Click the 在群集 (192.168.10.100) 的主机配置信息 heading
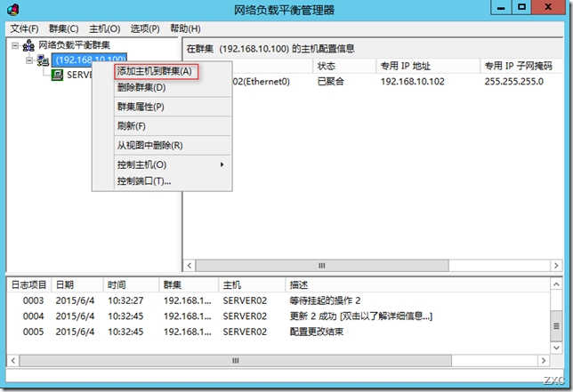This screenshot has height=392, width=573. click(270, 49)
